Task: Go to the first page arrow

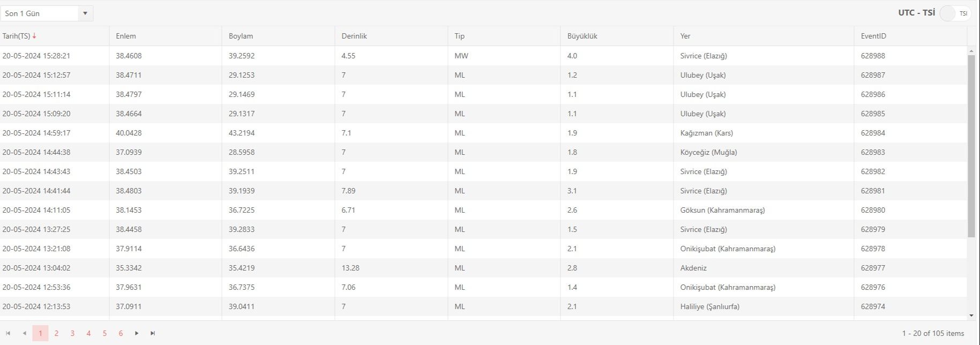Action: click(8, 333)
